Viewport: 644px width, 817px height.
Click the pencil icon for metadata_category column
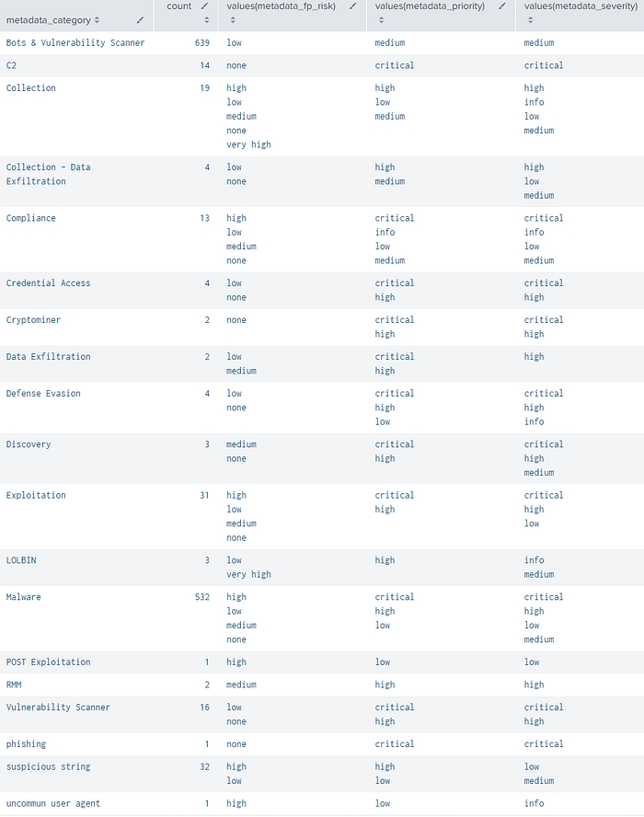140,19
